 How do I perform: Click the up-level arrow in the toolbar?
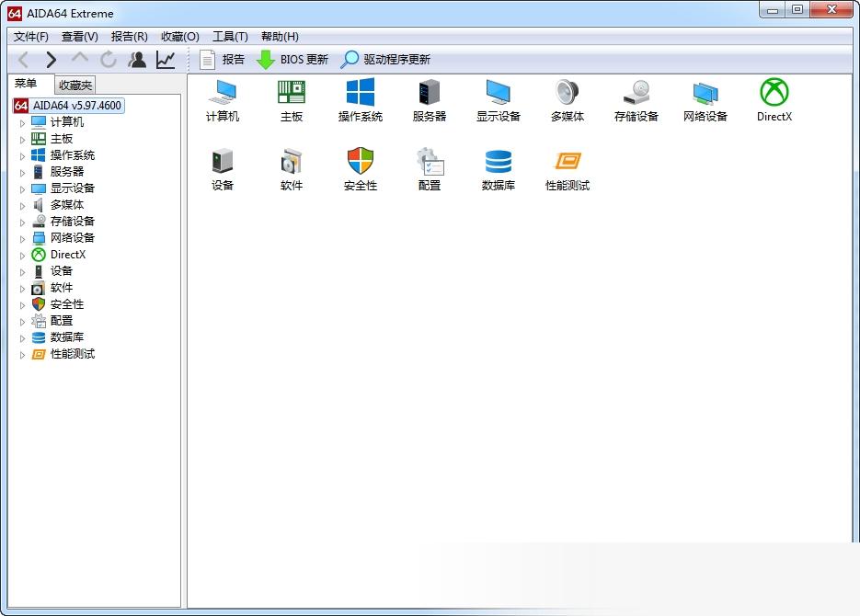click(80, 58)
